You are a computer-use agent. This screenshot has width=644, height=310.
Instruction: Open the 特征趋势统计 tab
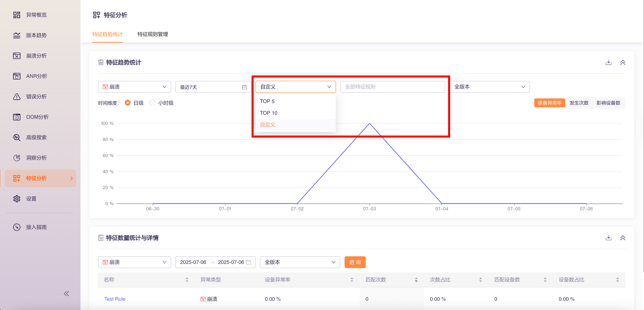107,34
